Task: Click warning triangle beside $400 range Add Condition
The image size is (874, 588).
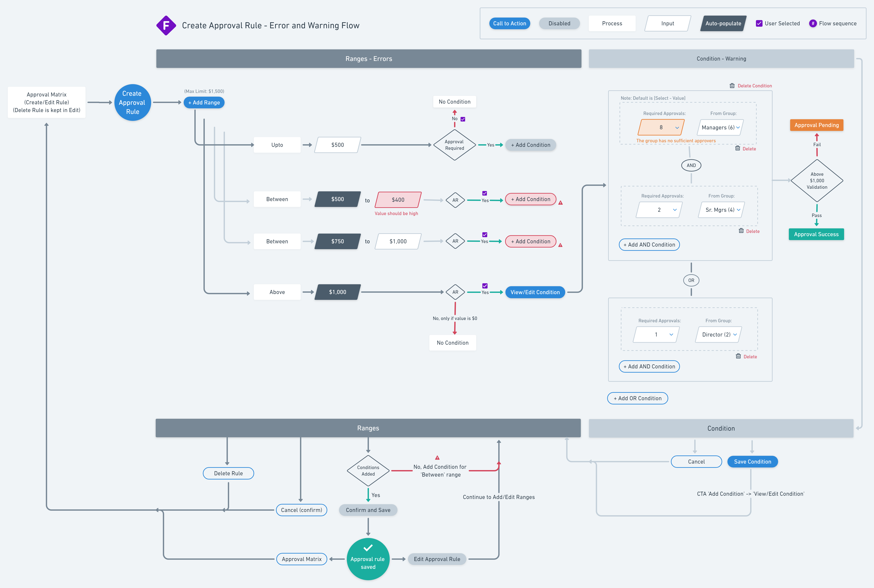Action: coord(560,203)
